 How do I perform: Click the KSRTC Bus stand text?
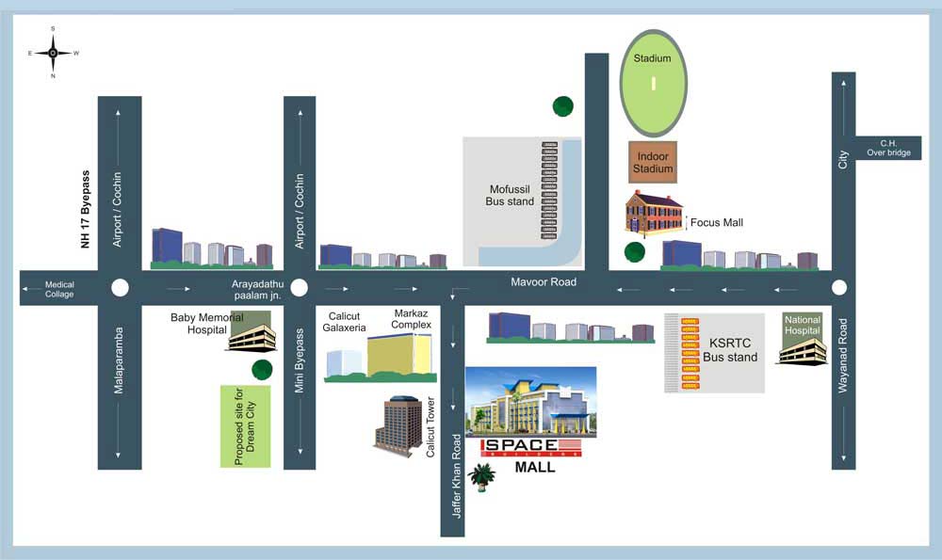coord(730,350)
